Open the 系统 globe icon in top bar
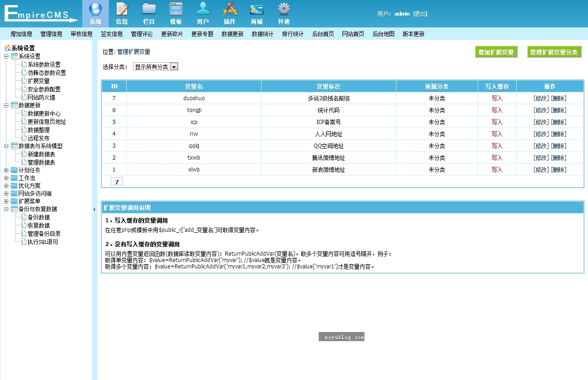The width and height of the screenshot is (588, 380). [96, 9]
